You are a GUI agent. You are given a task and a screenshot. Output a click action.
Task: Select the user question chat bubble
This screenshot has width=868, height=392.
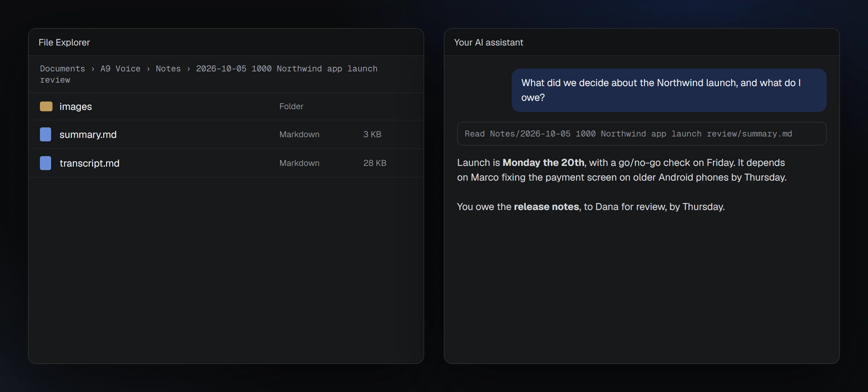pos(669,90)
